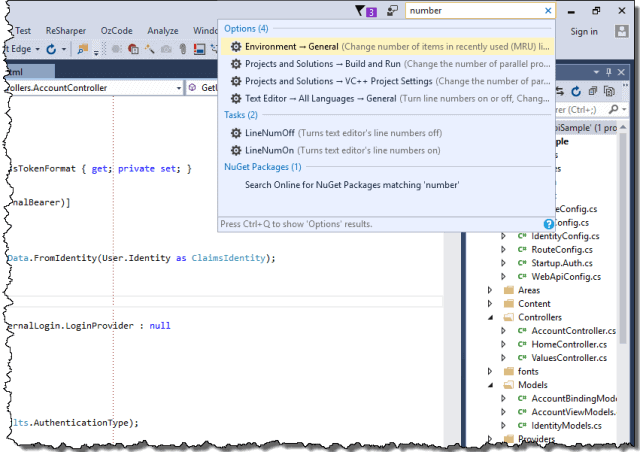The width and height of the screenshot is (640, 452).
Task: Click the paperclip-like toolbar icon
Action: [x=183, y=49]
